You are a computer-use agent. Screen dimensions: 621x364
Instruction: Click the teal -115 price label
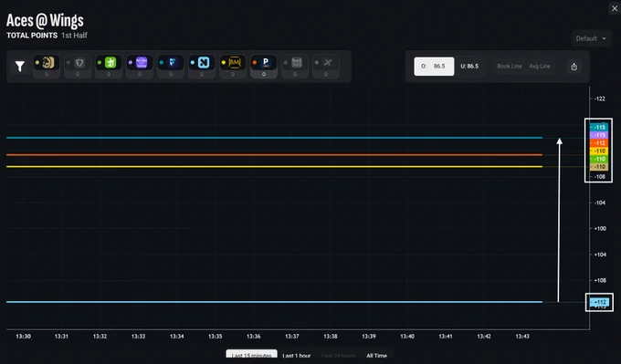click(599, 127)
